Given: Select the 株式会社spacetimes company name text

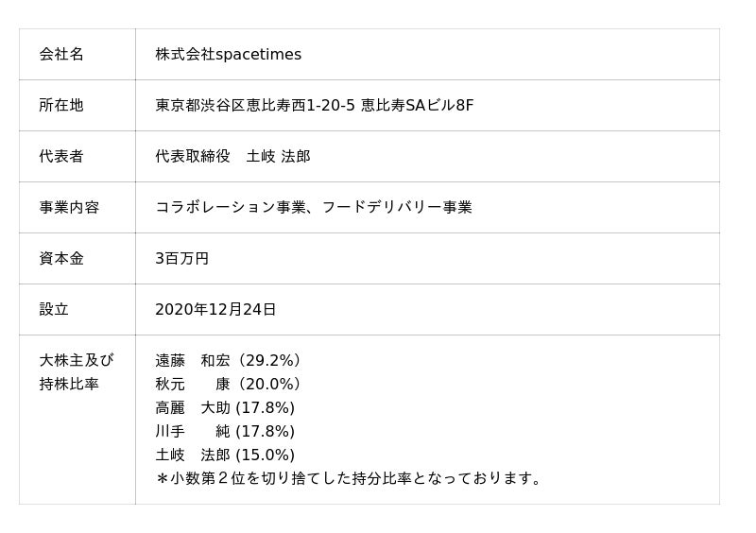Looking at the screenshot, I should click(228, 55).
